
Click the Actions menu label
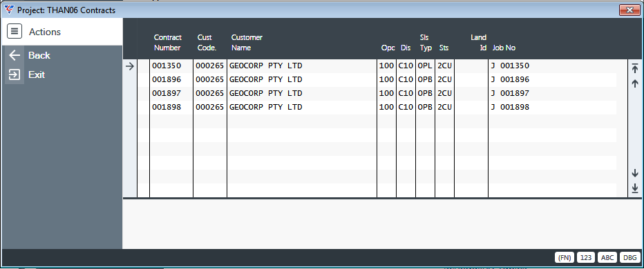tap(45, 32)
